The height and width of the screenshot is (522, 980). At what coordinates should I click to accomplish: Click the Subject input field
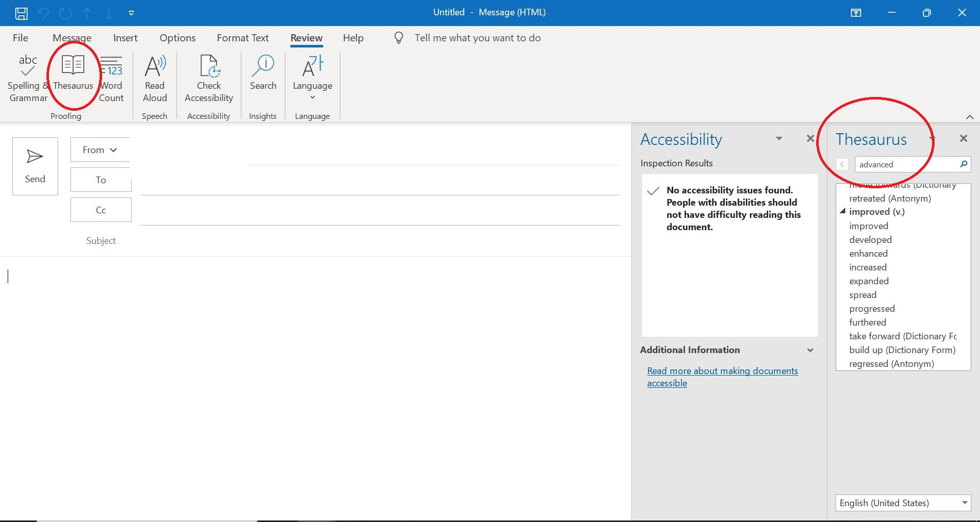pyautogui.click(x=380, y=240)
